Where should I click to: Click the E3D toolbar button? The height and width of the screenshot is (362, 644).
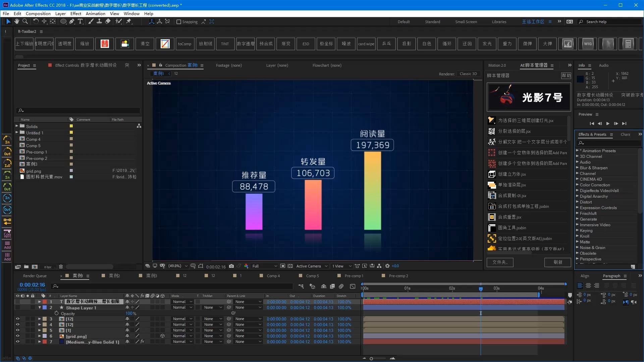306,44
